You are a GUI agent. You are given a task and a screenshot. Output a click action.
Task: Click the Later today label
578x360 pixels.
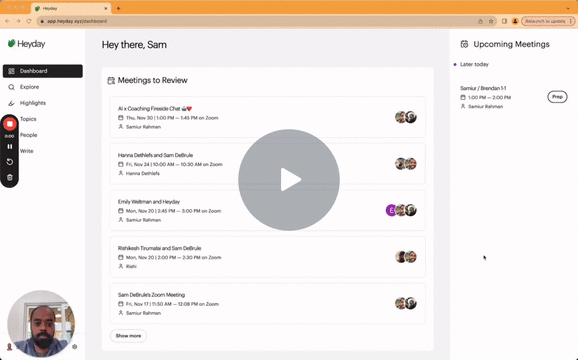tap(474, 64)
